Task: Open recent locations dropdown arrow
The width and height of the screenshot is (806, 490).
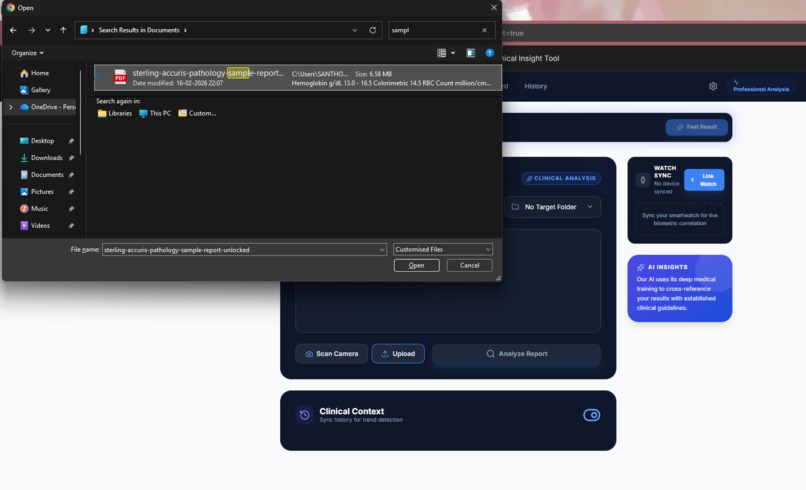Action: (x=48, y=30)
